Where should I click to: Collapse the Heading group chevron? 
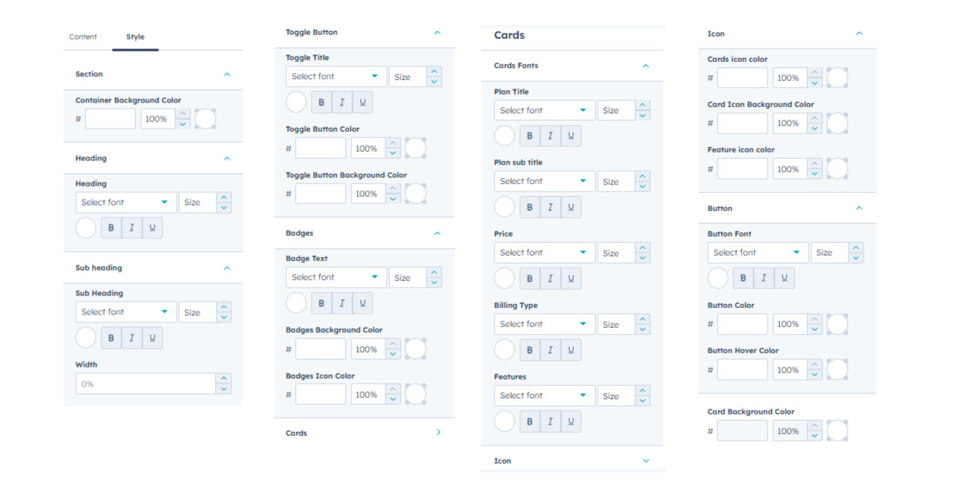pyautogui.click(x=227, y=158)
